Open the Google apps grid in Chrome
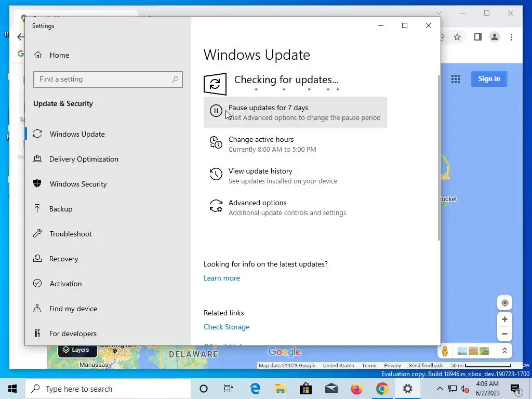The image size is (532, 399). 455,79
